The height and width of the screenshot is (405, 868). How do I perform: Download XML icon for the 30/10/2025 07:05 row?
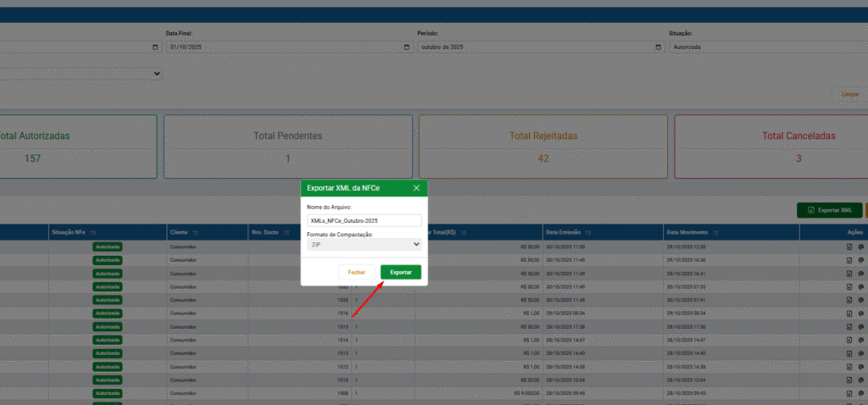(x=849, y=286)
